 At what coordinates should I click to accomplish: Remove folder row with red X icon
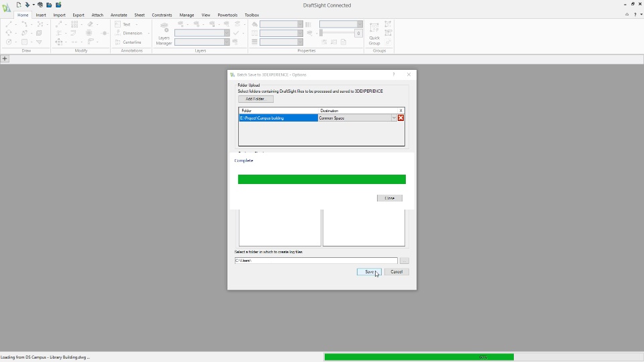pyautogui.click(x=401, y=118)
